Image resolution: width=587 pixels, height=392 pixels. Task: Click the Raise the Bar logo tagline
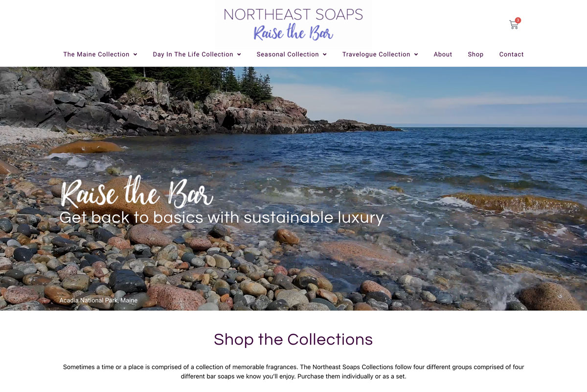coord(293,33)
